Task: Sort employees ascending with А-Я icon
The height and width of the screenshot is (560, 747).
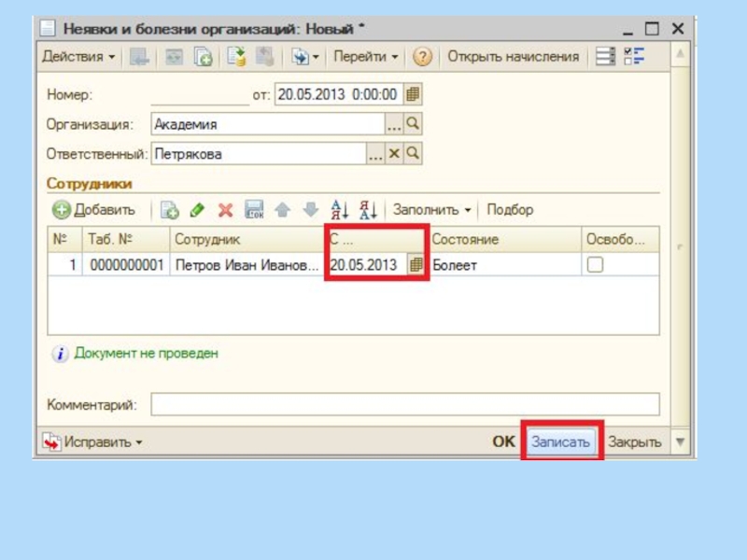Action: [340, 210]
